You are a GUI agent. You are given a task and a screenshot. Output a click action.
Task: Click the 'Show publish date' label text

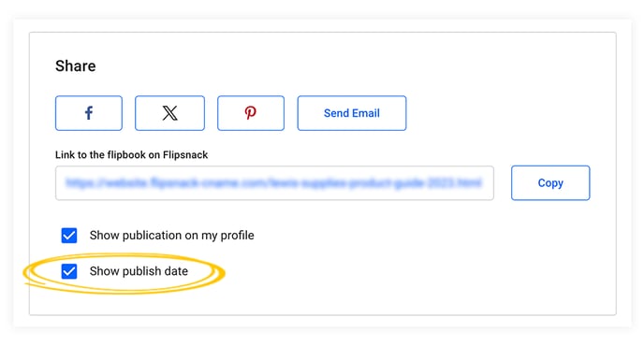(139, 271)
